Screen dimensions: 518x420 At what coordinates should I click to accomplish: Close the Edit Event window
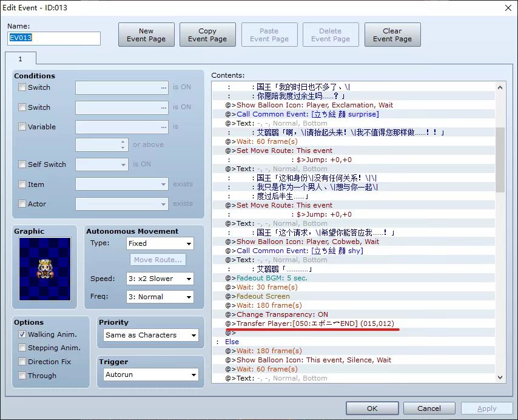(508, 8)
